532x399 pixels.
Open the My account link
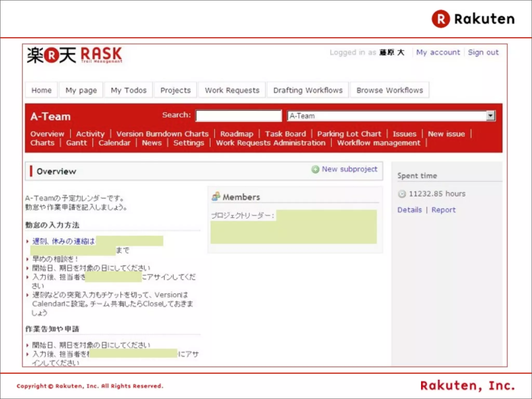(x=438, y=52)
